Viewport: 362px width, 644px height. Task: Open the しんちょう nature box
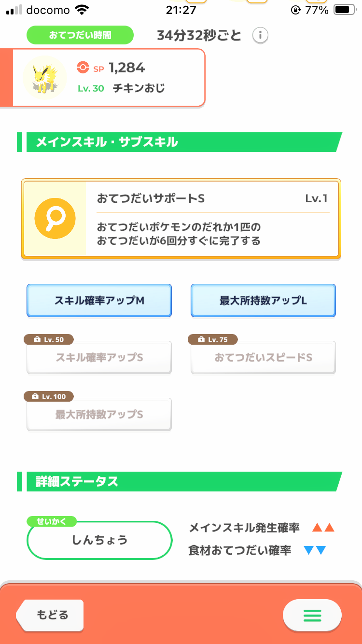[x=99, y=540]
